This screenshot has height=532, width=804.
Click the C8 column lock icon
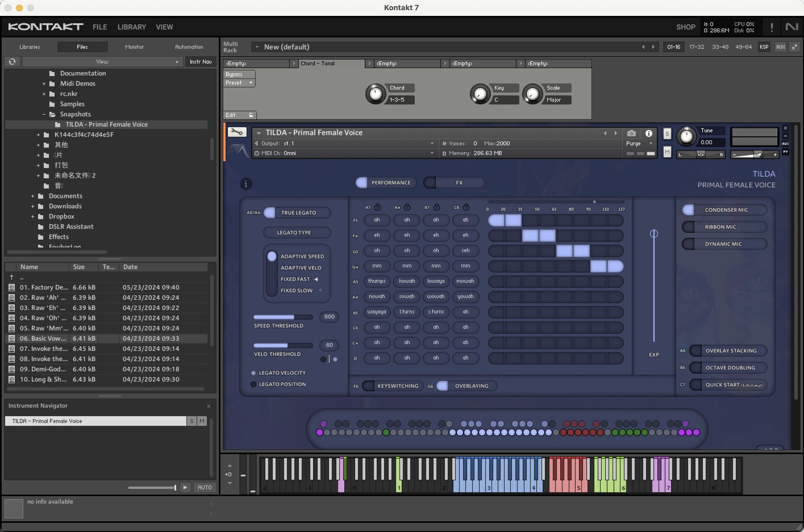[x=466, y=207]
